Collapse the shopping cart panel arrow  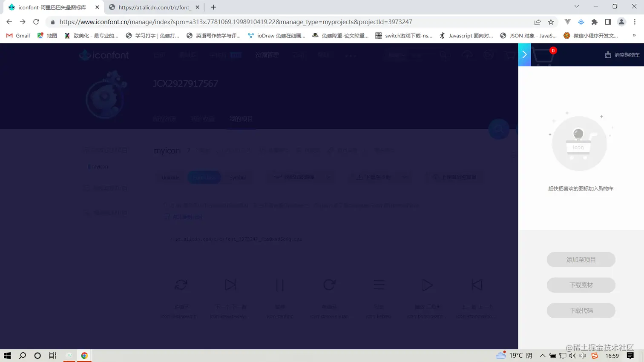[524, 55]
